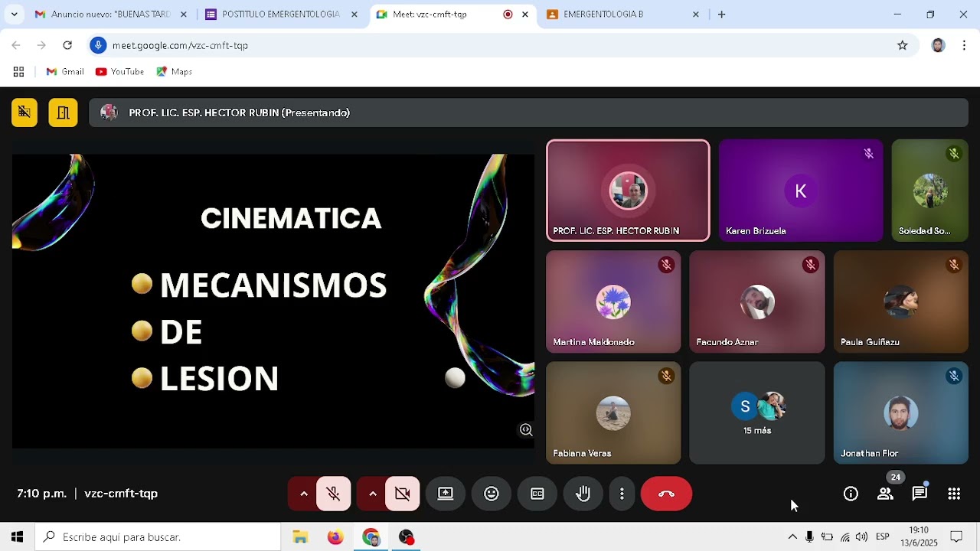Viewport: 980px width, 551px height.
Task: Click the yellow door icon beside presenter bar
Action: [x=63, y=112]
